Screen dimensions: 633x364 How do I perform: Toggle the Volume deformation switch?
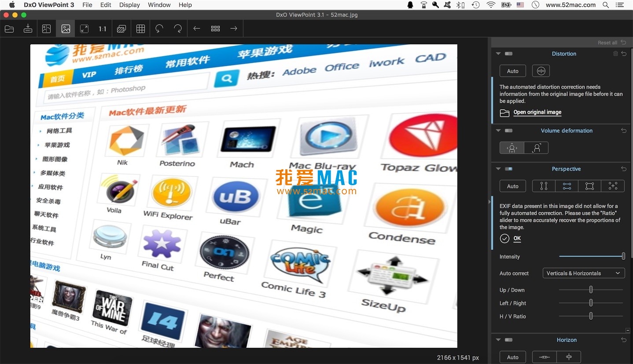coord(508,131)
